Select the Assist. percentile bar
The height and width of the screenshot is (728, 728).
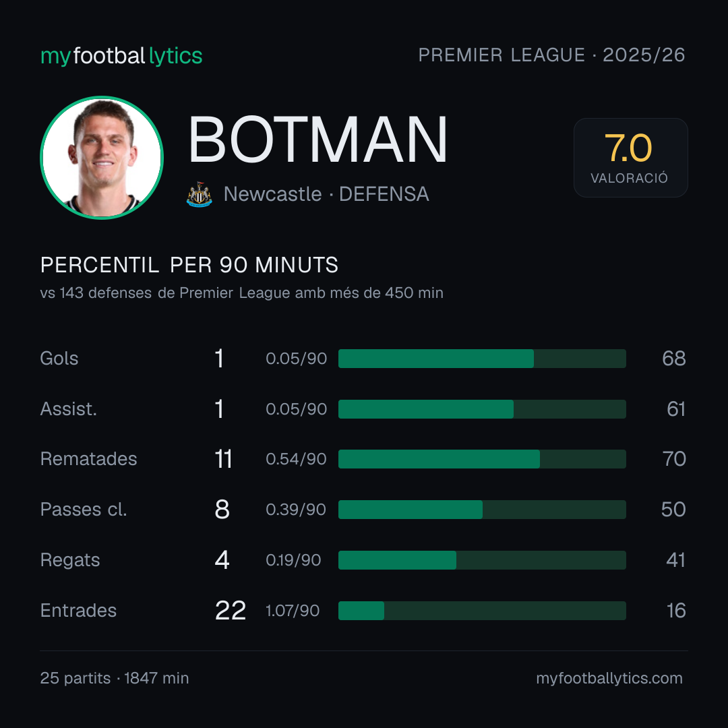(x=482, y=409)
